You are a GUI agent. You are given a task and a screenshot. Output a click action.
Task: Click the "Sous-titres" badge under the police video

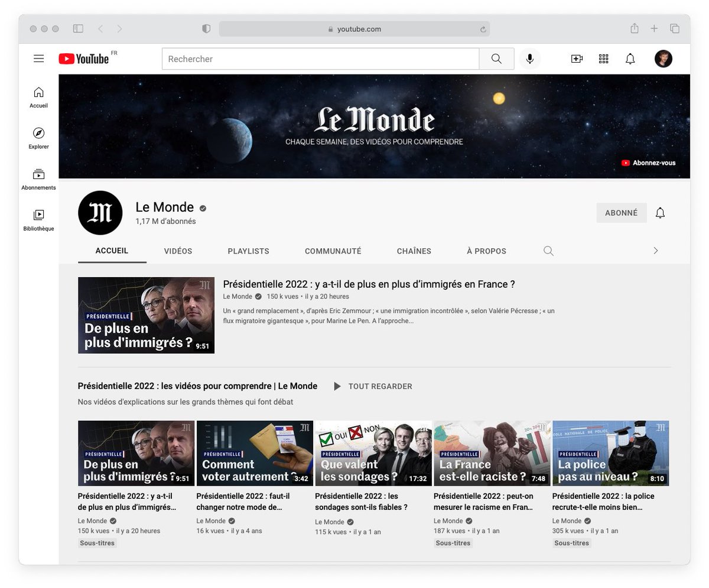point(572,543)
